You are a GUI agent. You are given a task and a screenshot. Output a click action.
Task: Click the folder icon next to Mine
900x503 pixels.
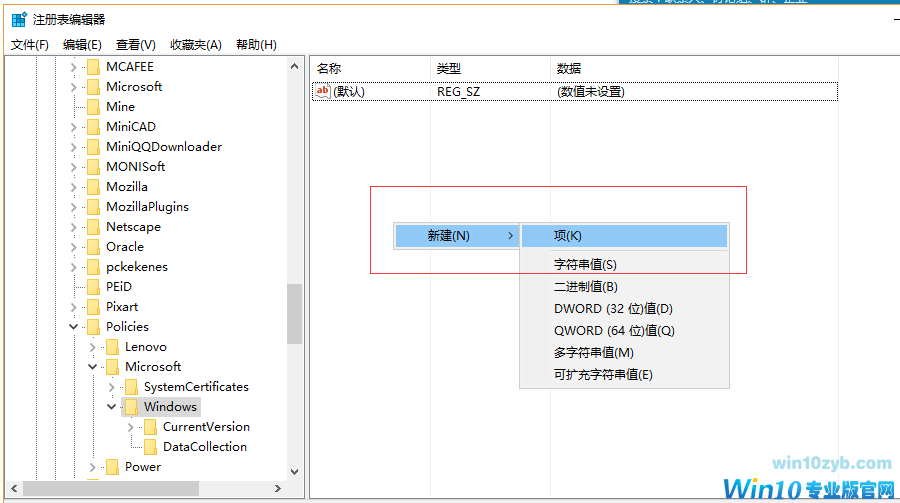coord(94,107)
